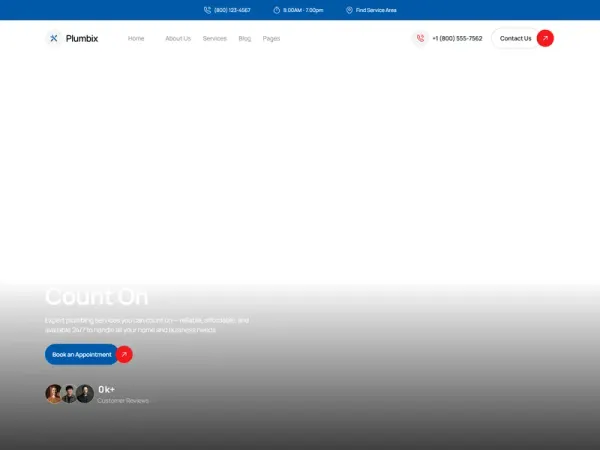This screenshot has width=600, height=450.
Task: Click the Plumbix wrench logo icon
Action: [x=54, y=38]
